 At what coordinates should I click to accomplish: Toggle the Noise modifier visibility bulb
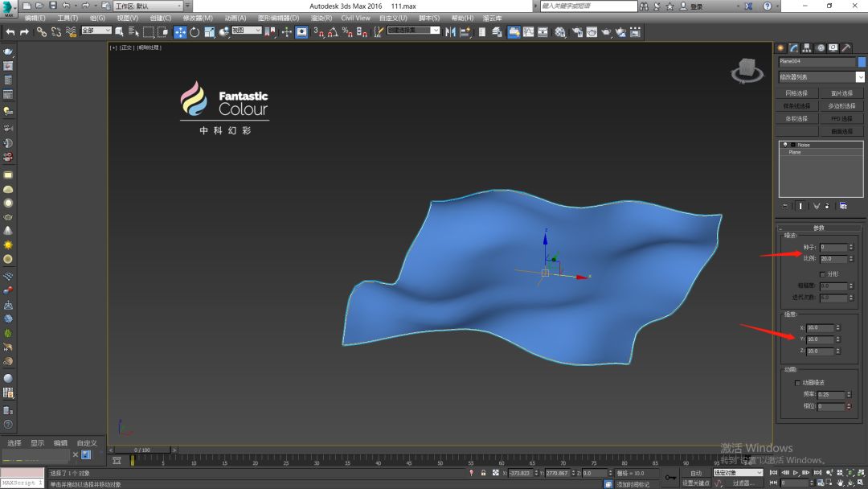[x=785, y=145]
